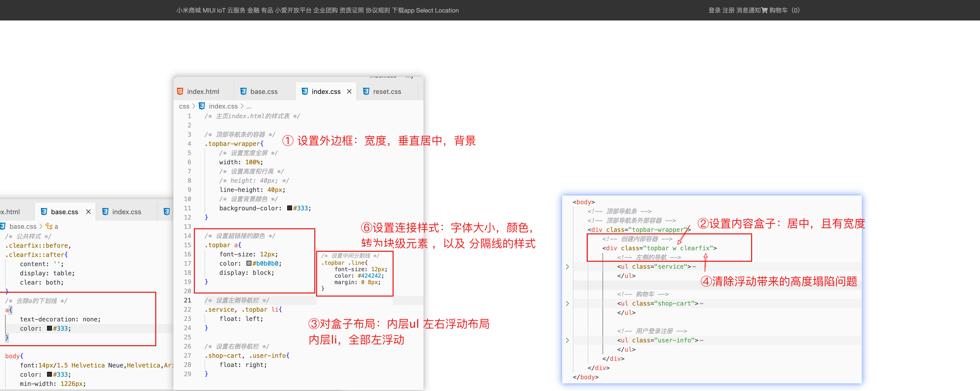Click the CSS icon after the left window's index.css tab
Screen dimensions: 980x391
pyautogui.click(x=167, y=212)
